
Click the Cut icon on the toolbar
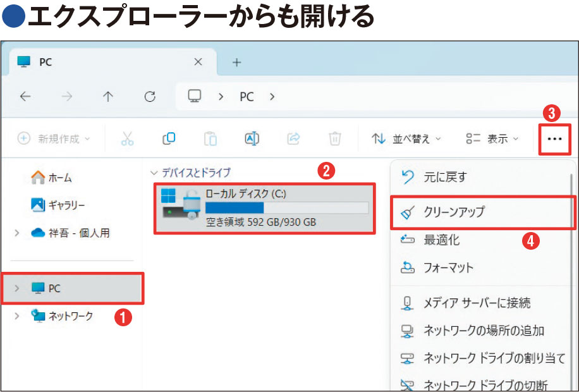(128, 139)
